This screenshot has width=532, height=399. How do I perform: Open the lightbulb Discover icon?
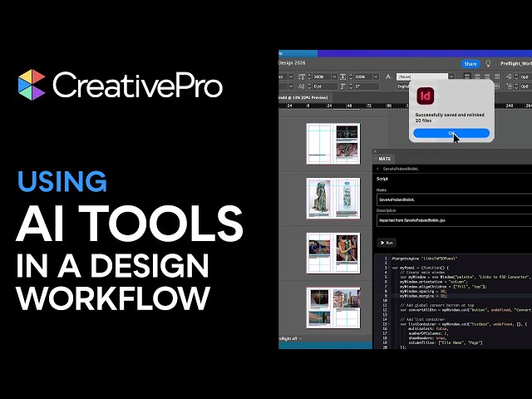point(488,64)
